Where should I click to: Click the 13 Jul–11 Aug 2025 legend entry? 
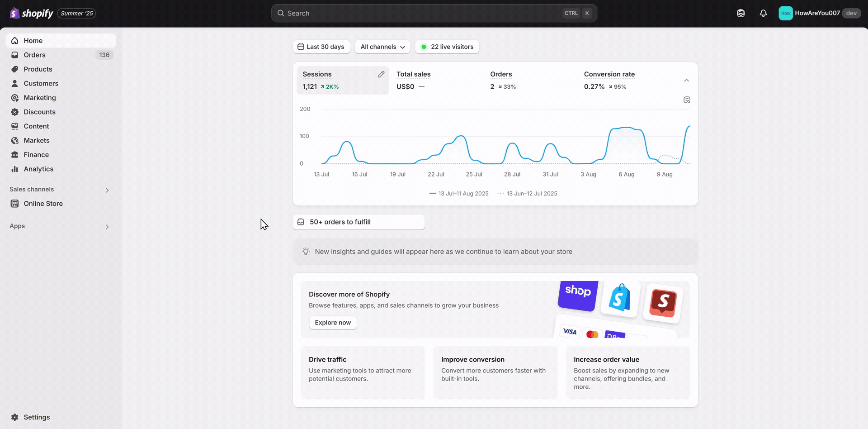click(x=459, y=194)
